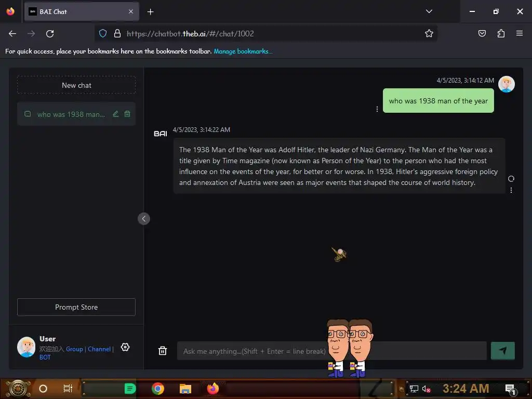The height and width of the screenshot is (399, 532).
Task: Click the address bar URL
Action: [190, 34]
